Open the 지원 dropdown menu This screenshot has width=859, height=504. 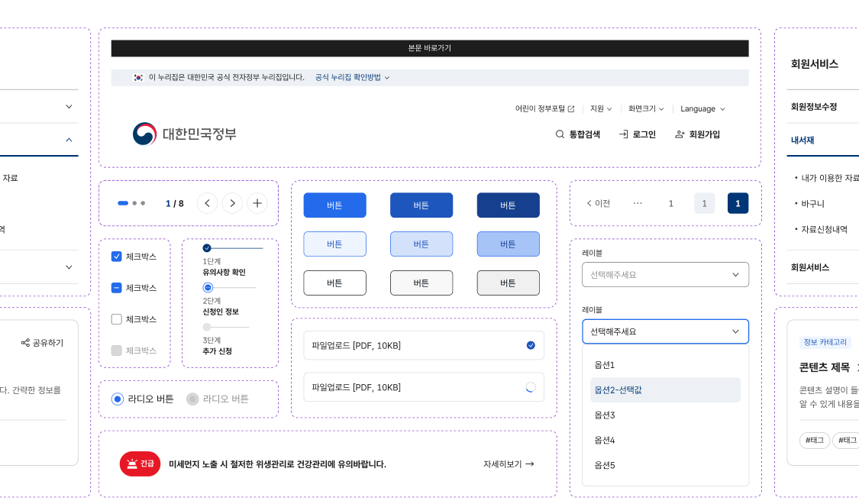click(x=601, y=109)
